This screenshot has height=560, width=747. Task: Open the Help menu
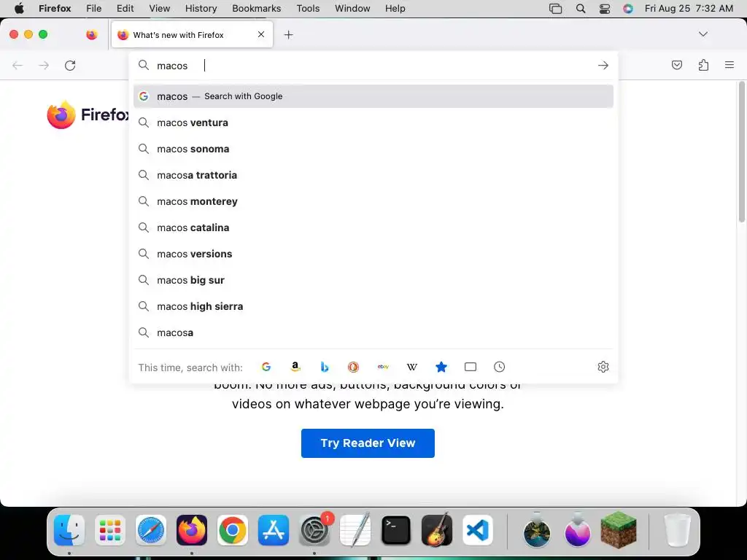click(395, 9)
